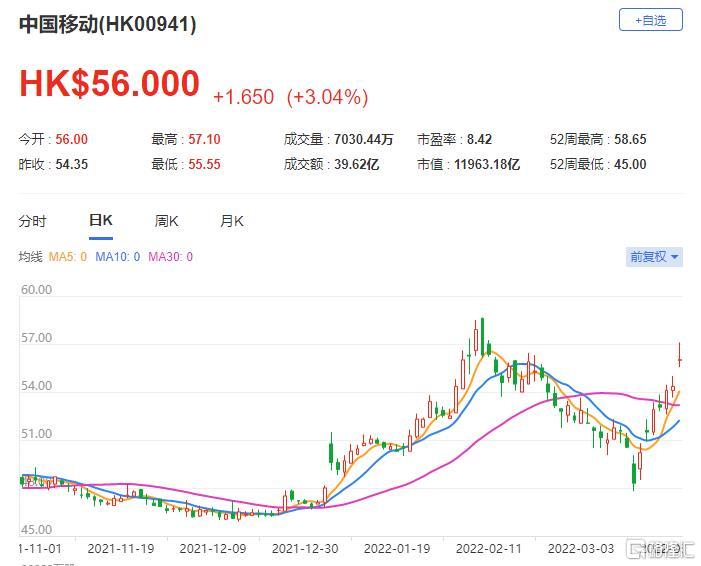Click the MA30 moving average label

coord(170,257)
